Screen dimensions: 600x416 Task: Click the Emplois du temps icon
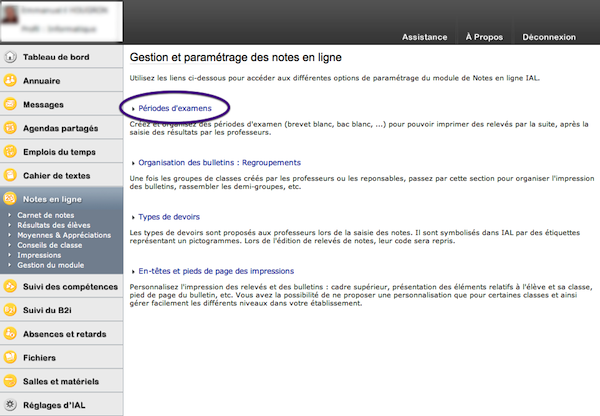tap(10, 152)
